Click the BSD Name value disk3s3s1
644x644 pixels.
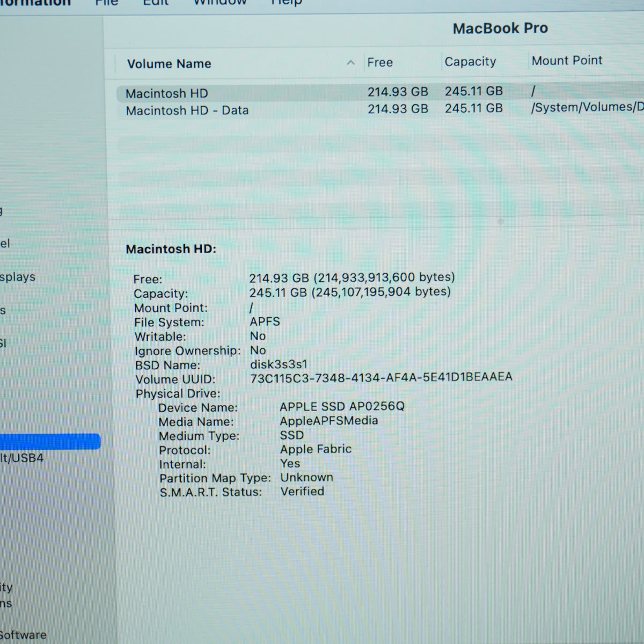pyautogui.click(x=279, y=364)
